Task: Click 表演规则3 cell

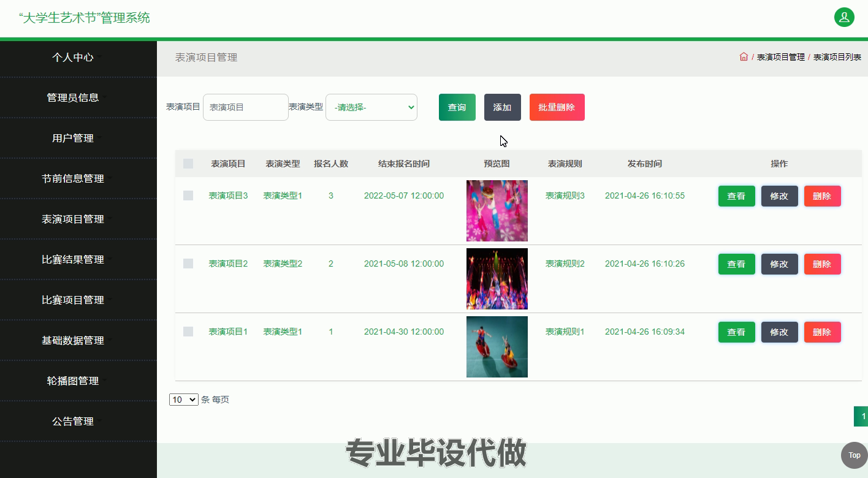Action: click(x=565, y=195)
